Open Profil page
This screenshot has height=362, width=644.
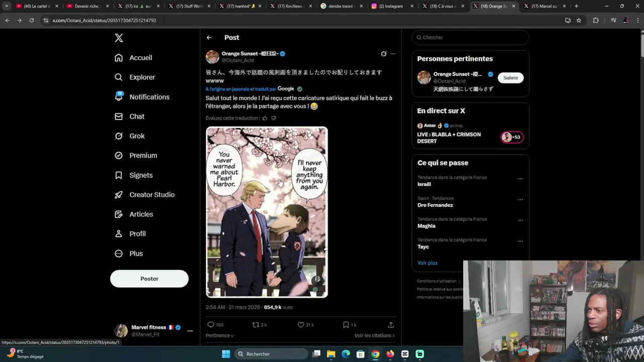coord(130,234)
